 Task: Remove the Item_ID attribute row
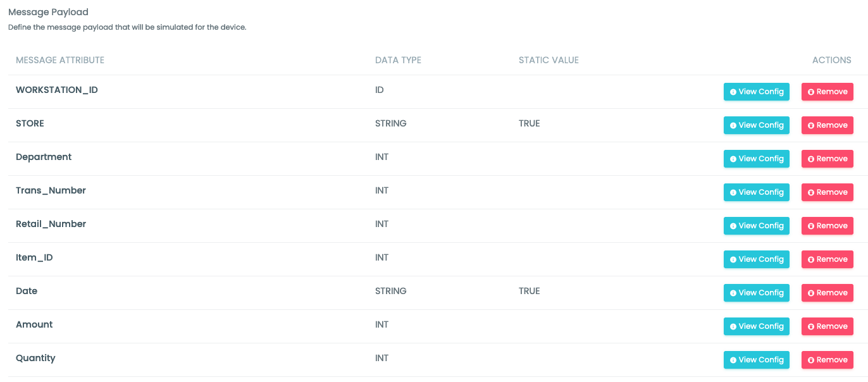[x=828, y=259]
